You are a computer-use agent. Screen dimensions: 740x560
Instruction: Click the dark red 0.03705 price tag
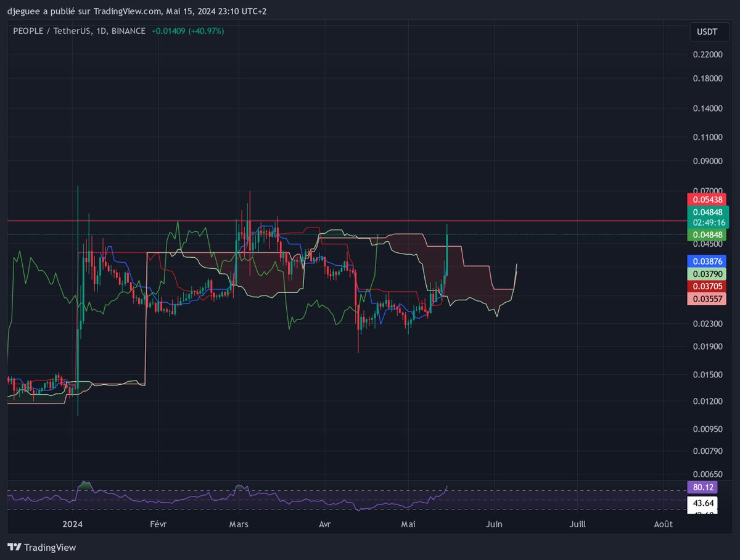[707, 286]
